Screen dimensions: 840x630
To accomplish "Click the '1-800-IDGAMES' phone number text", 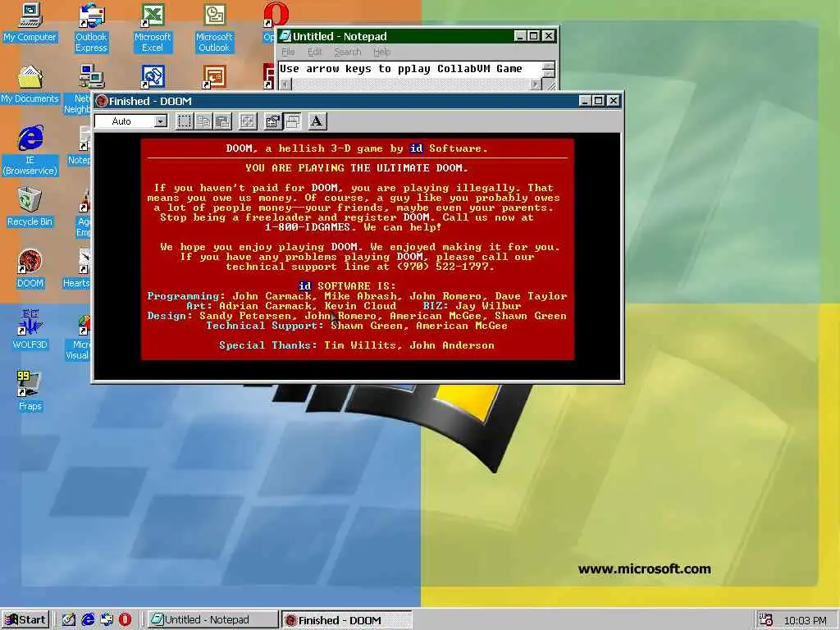I will (x=308, y=227).
